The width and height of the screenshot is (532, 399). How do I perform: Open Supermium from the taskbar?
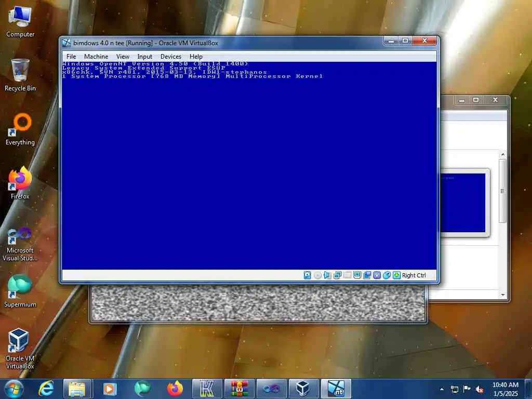pyautogui.click(x=142, y=389)
